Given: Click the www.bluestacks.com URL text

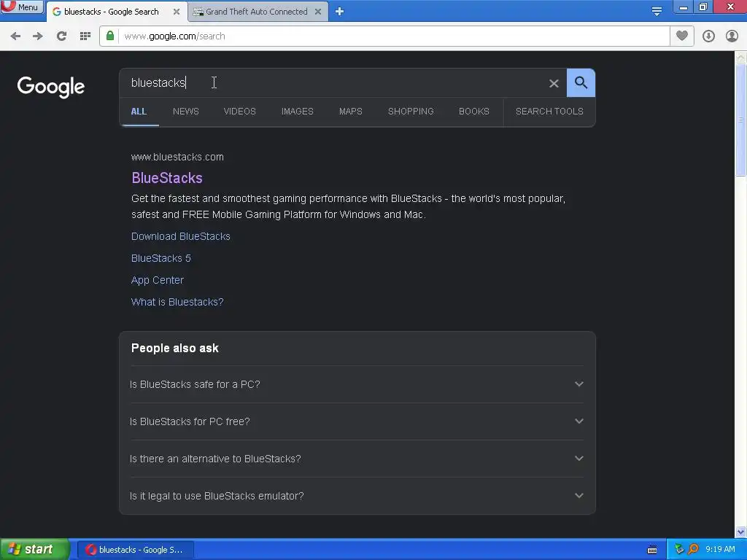Looking at the screenshot, I should [x=177, y=157].
